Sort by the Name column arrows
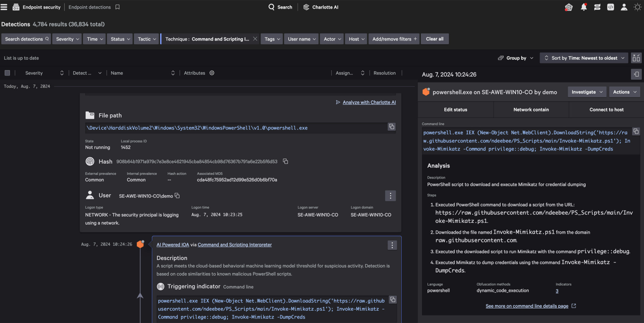 click(x=173, y=73)
